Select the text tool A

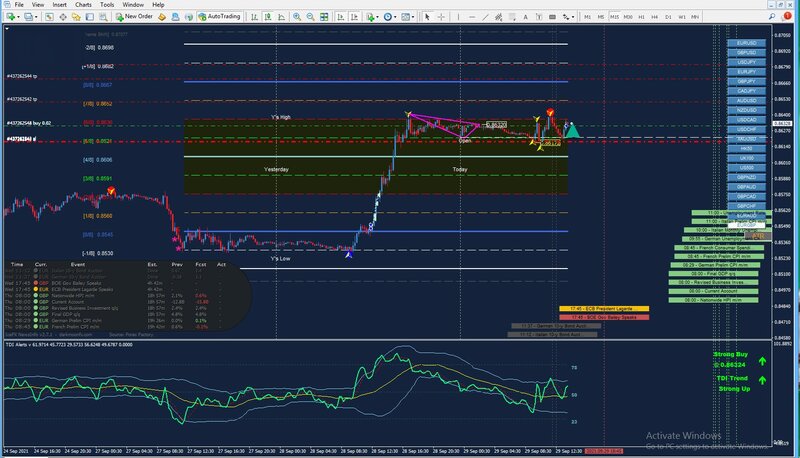[x=526, y=17]
